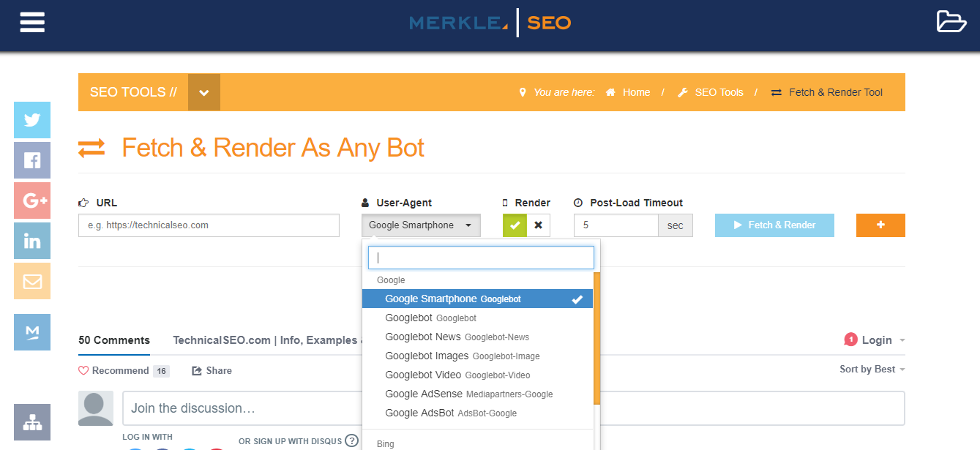
Task: Click the user-agent list orange scrollbar
Action: coord(596,338)
